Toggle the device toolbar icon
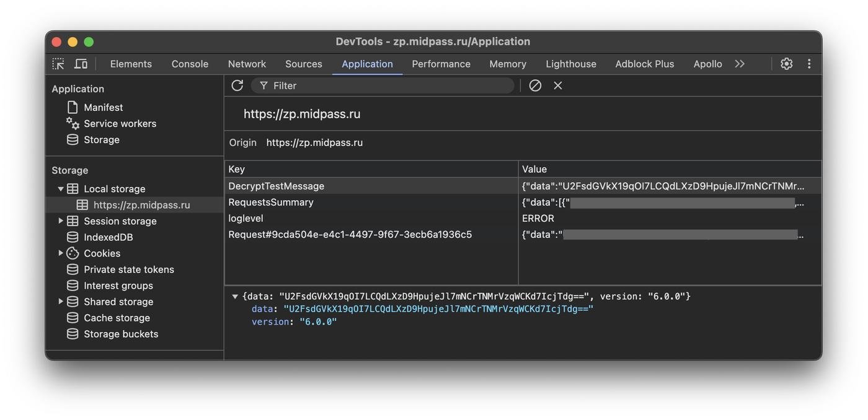Screen dimensions: 868x420 point(81,64)
